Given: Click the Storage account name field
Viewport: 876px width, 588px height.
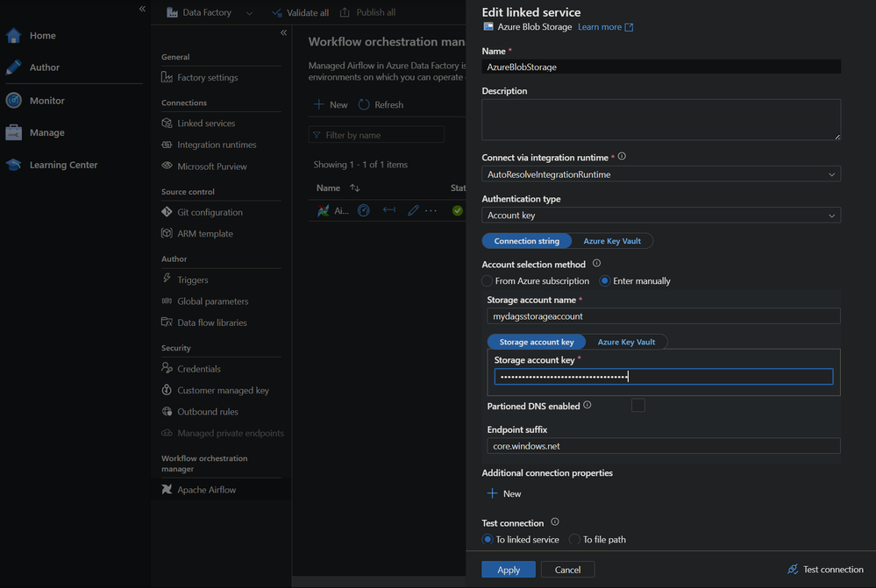Looking at the screenshot, I should [x=663, y=316].
